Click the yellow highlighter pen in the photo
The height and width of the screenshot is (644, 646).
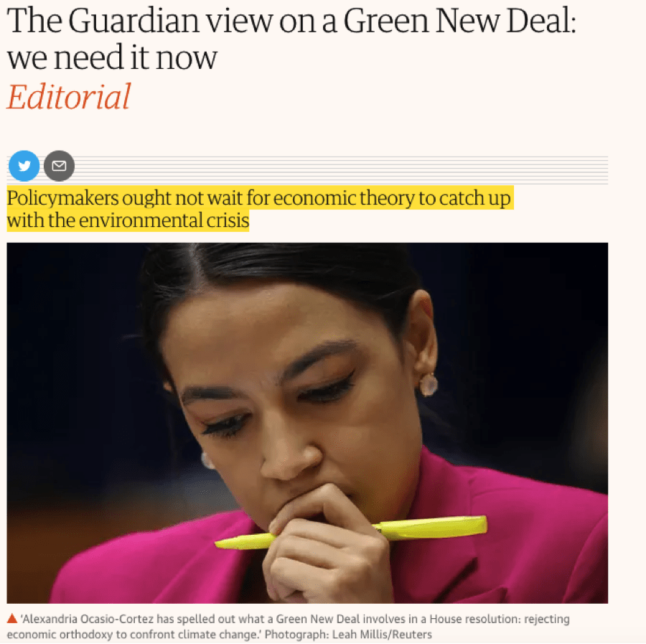click(351, 532)
